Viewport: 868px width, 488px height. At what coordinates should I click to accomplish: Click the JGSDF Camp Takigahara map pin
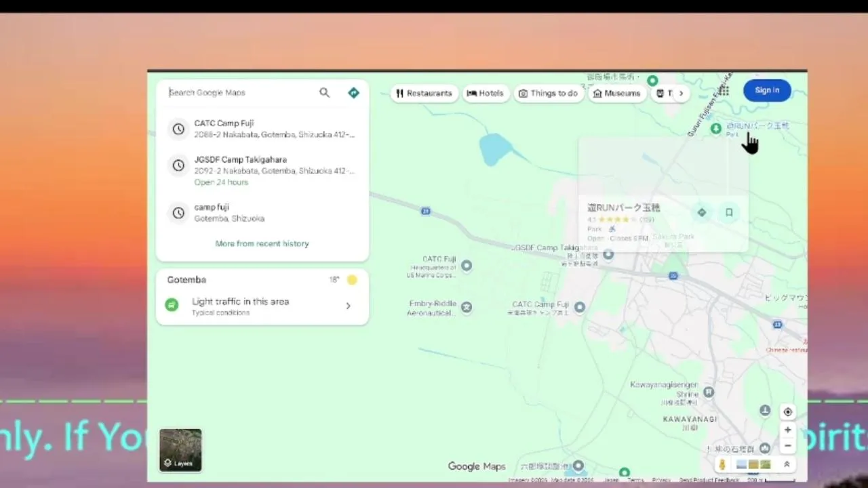608,255
